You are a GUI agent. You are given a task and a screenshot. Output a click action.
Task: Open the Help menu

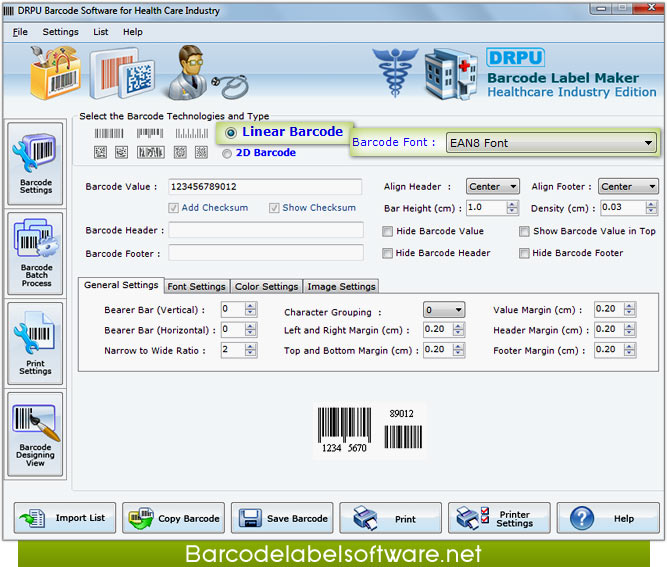(133, 32)
